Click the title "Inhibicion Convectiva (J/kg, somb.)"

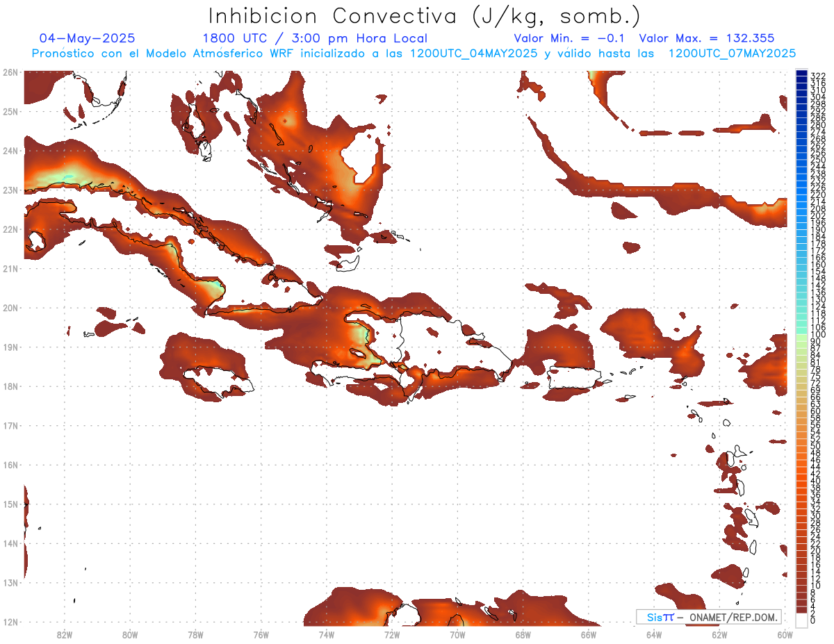click(425, 16)
